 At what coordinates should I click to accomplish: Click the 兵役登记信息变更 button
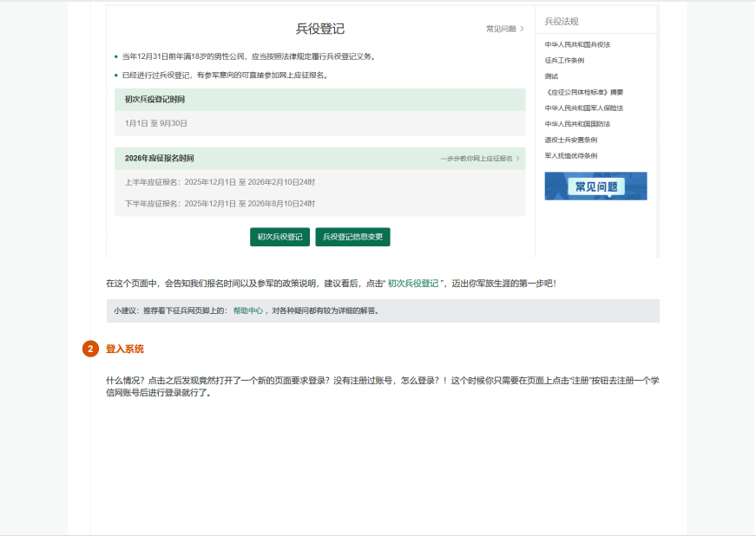click(x=352, y=236)
